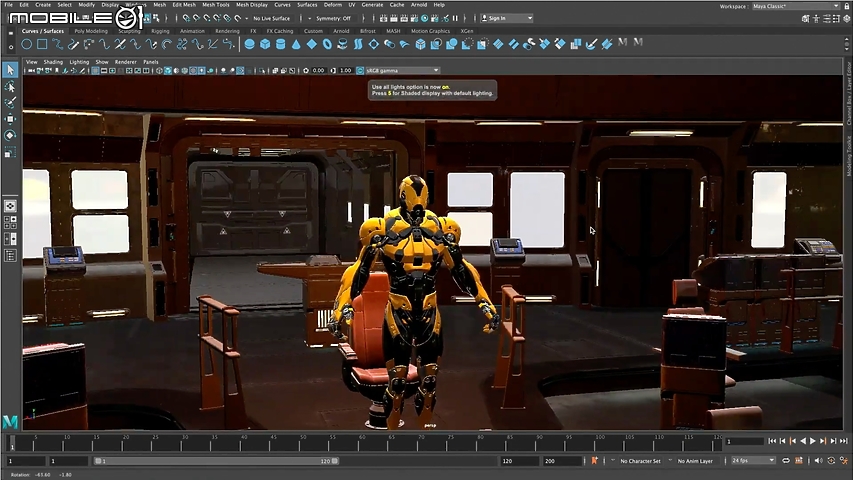Open the Mesh Tools menu
The height and width of the screenshot is (480, 854).
216,5
